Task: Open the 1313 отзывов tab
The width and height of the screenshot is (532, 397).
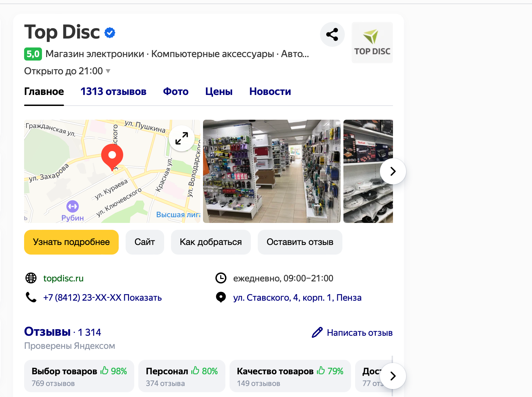Action: click(114, 92)
